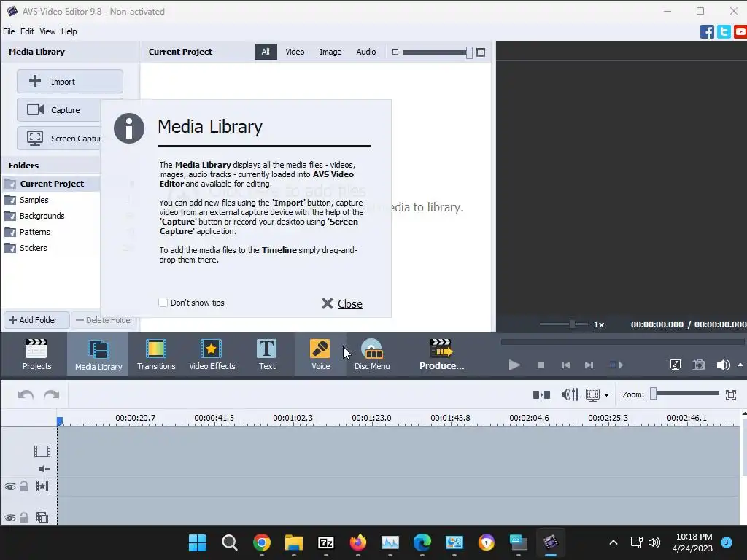
Task: Open the Facebook page icon
Action: (x=707, y=32)
